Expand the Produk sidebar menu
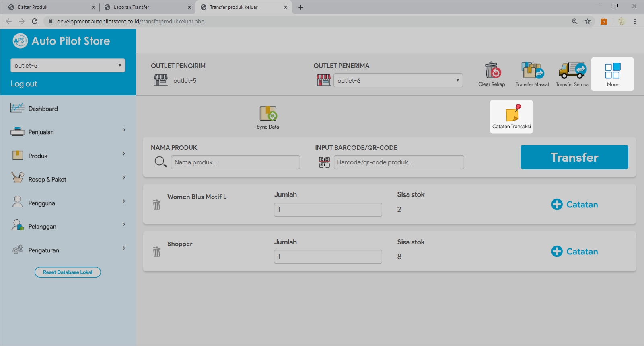 tap(68, 156)
